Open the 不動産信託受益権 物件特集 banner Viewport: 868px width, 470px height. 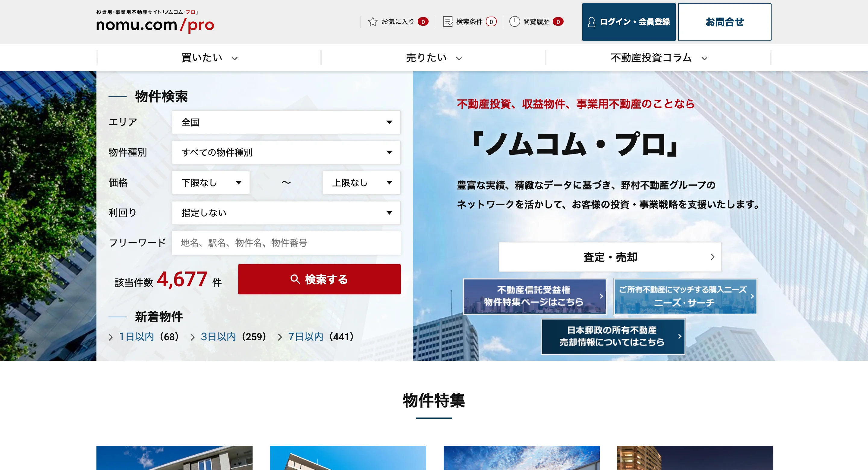(x=535, y=296)
